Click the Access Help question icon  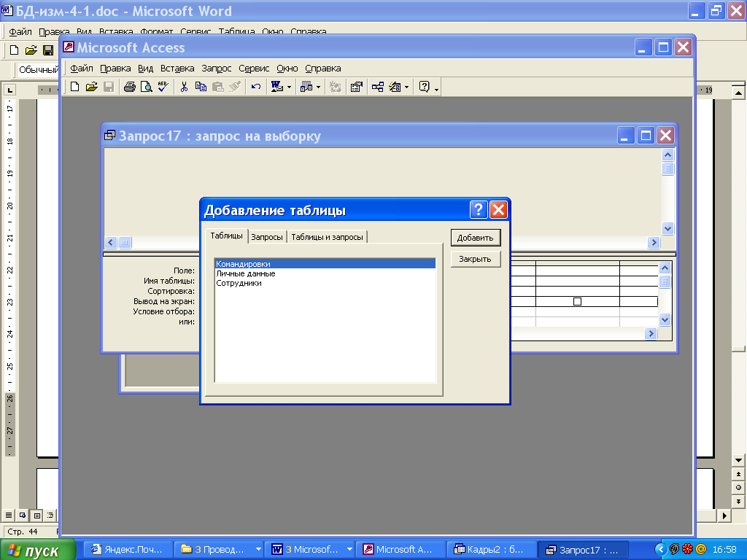pyautogui.click(x=425, y=87)
